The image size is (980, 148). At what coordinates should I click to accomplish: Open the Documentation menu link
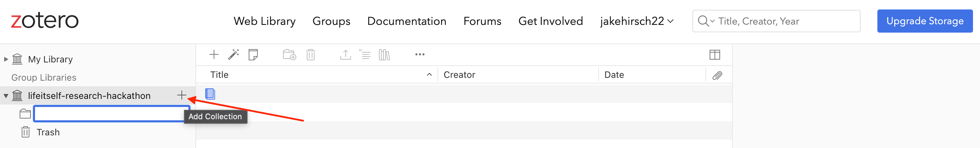(x=406, y=21)
